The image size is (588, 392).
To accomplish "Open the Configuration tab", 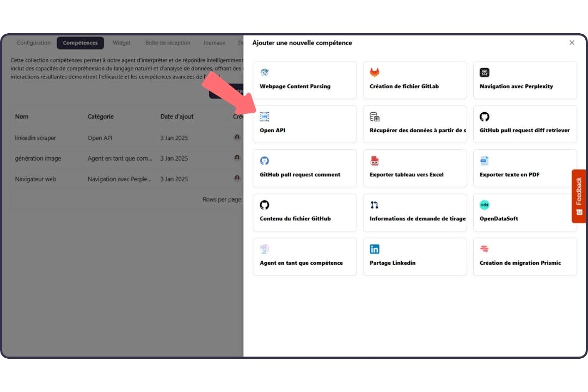I will pyautogui.click(x=33, y=43).
